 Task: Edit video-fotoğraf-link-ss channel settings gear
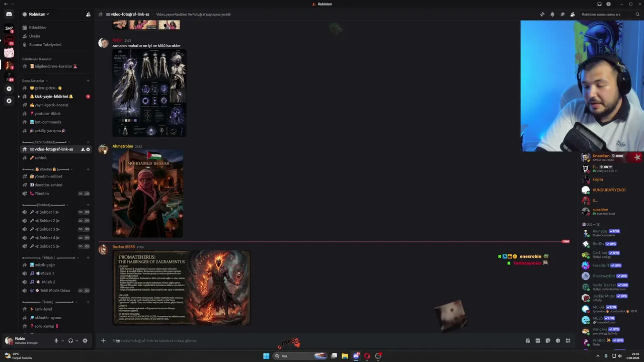(88, 149)
